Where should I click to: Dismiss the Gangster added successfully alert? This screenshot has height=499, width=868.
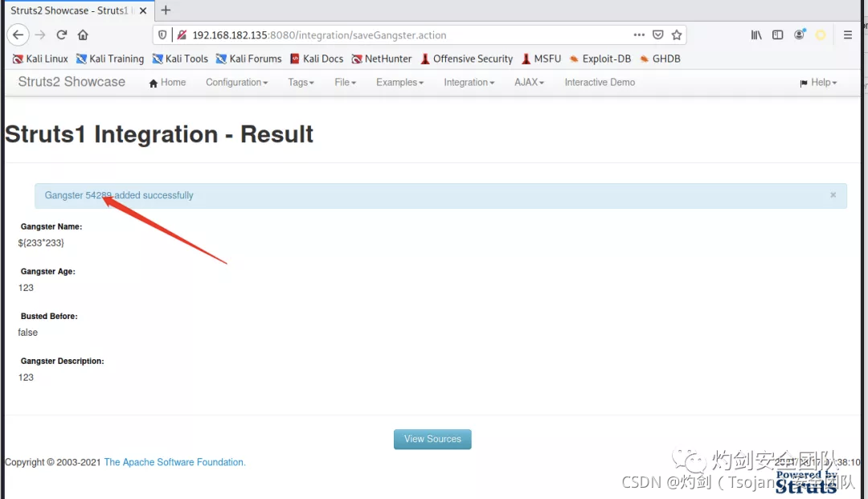point(833,194)
